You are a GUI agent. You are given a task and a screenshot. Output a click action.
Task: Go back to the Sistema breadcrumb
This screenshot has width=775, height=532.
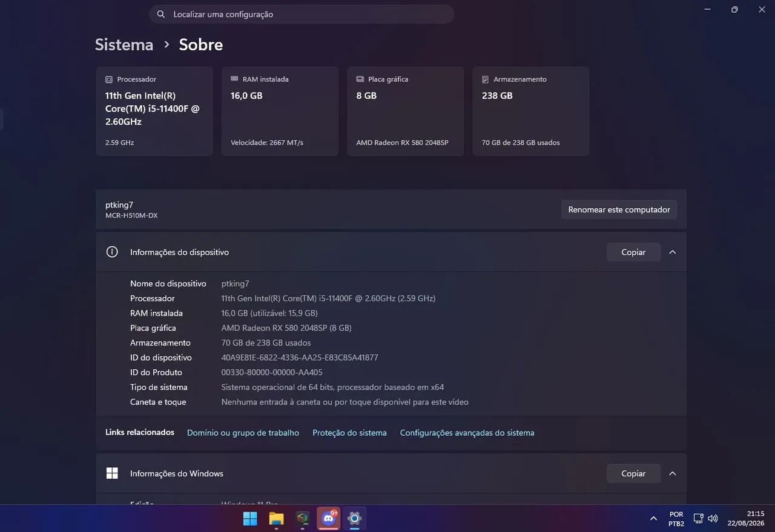(x=124, y=45)
